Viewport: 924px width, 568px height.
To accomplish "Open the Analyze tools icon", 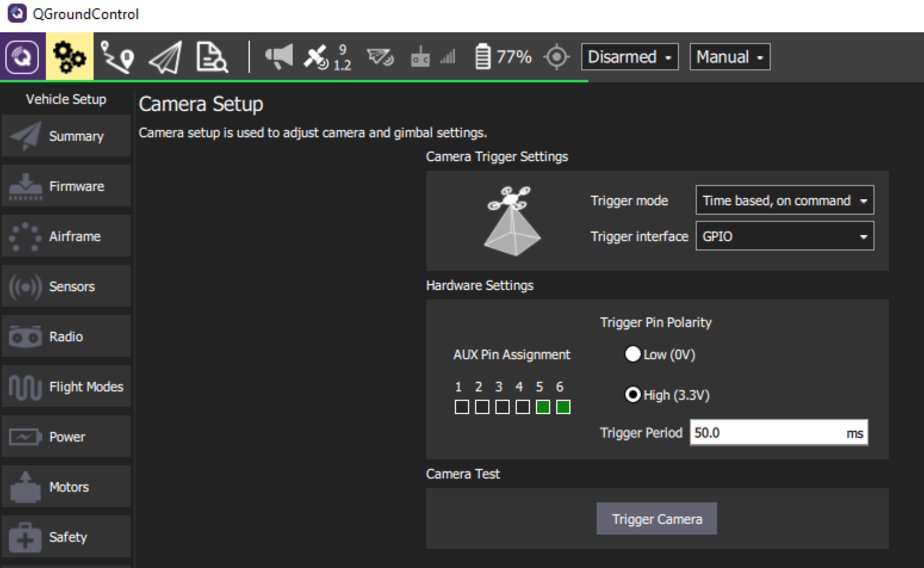I will coord(212,56).
